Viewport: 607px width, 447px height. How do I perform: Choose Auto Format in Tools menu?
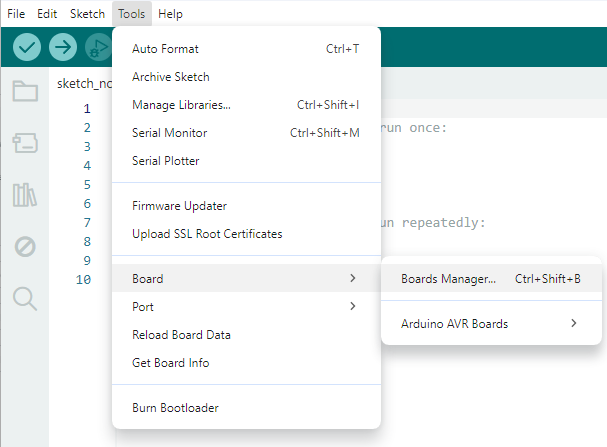point(165,48)
